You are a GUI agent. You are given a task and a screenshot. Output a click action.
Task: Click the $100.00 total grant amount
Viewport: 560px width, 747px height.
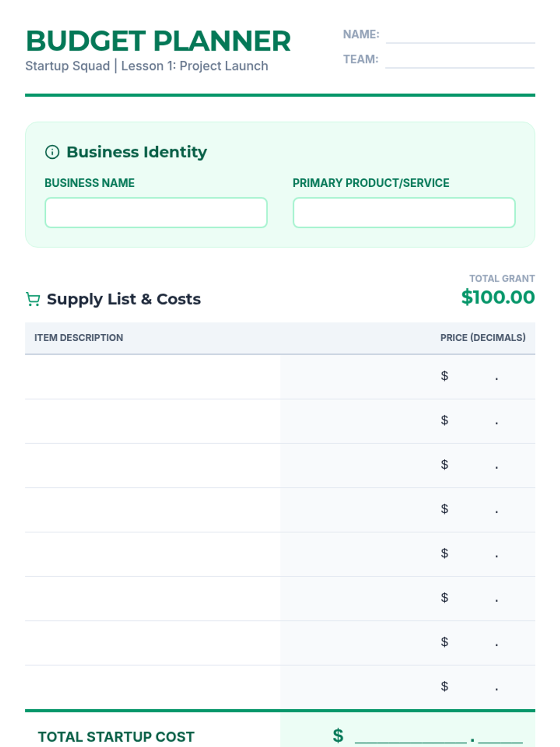[497, 297]
